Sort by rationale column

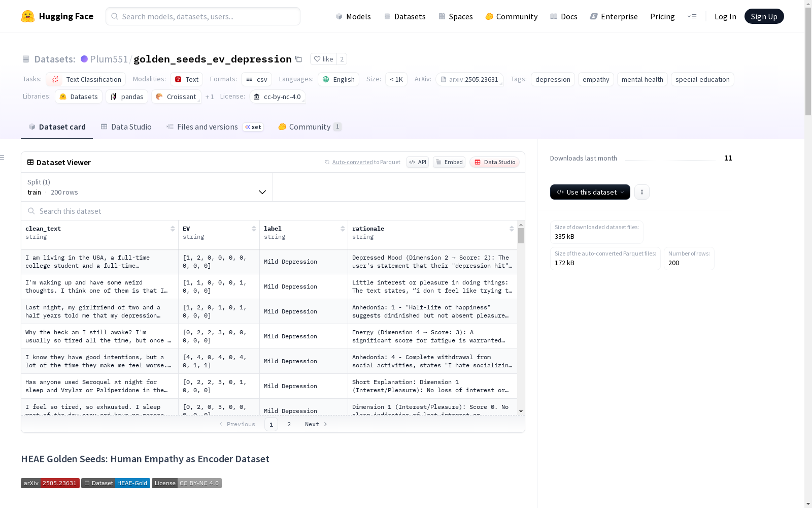click(512, 229)
